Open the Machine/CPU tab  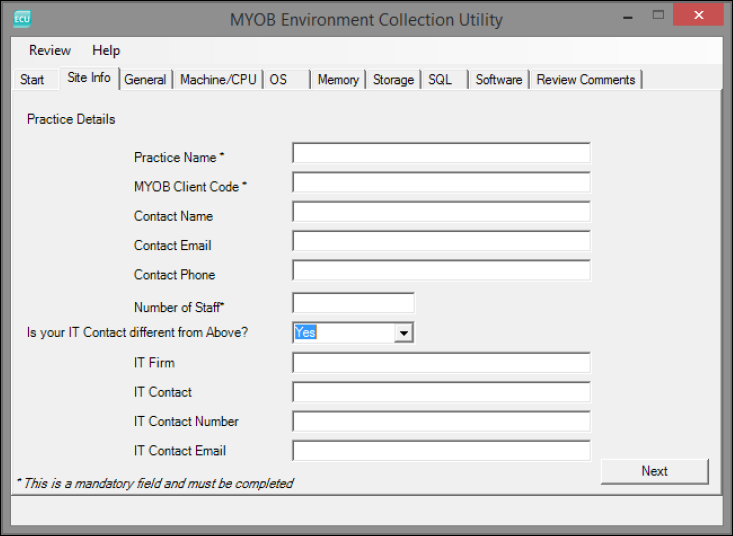pos(218,80)
